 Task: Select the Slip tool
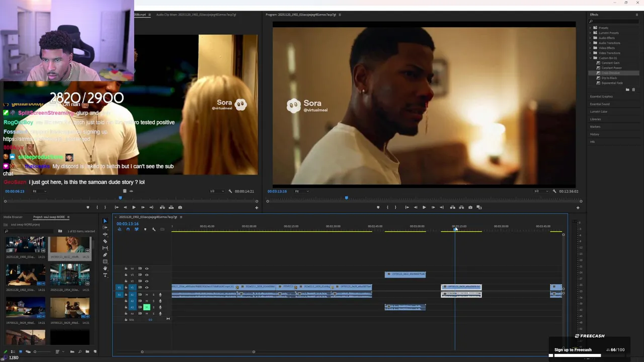click(105, 248)
